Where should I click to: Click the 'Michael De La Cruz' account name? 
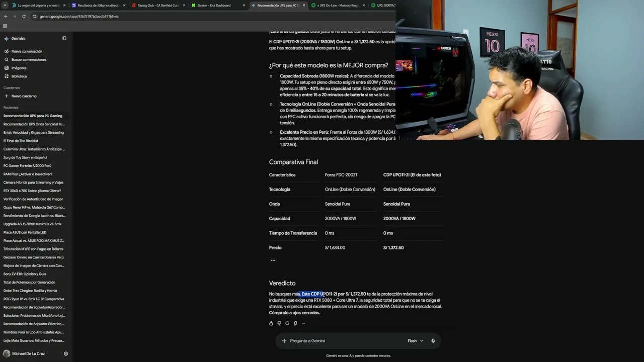click(x=28, y=353)
